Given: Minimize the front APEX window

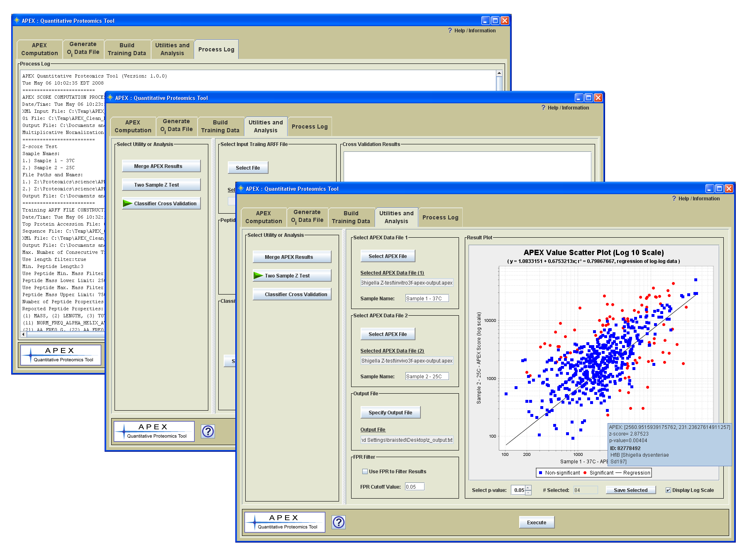Looking at the screenshot, I should 710,189.
